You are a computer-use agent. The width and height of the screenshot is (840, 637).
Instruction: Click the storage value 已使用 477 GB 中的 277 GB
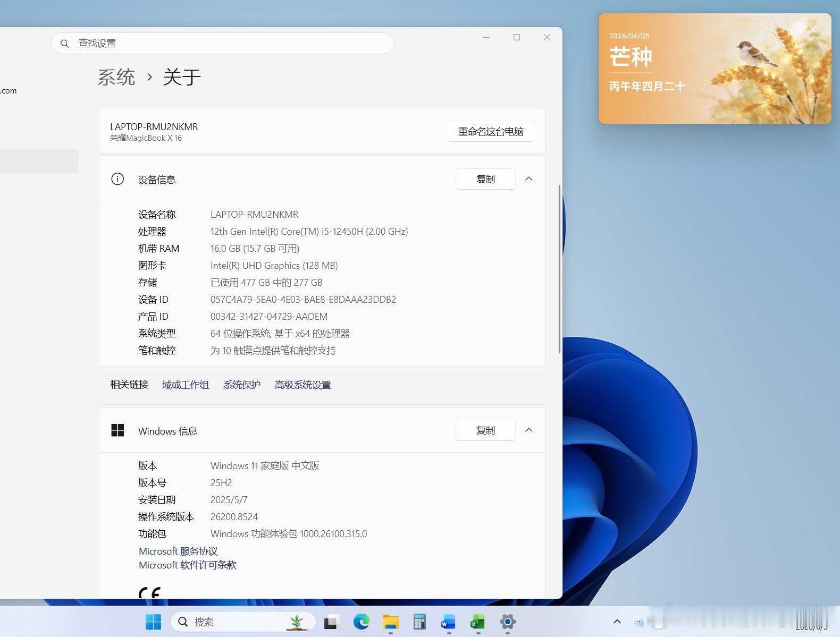(266, 283)
